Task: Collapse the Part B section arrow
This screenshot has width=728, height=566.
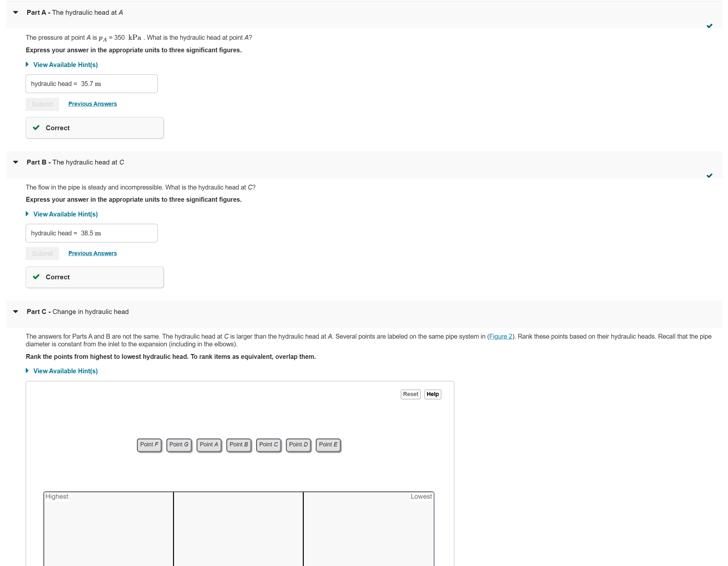Action: (16, 163)
